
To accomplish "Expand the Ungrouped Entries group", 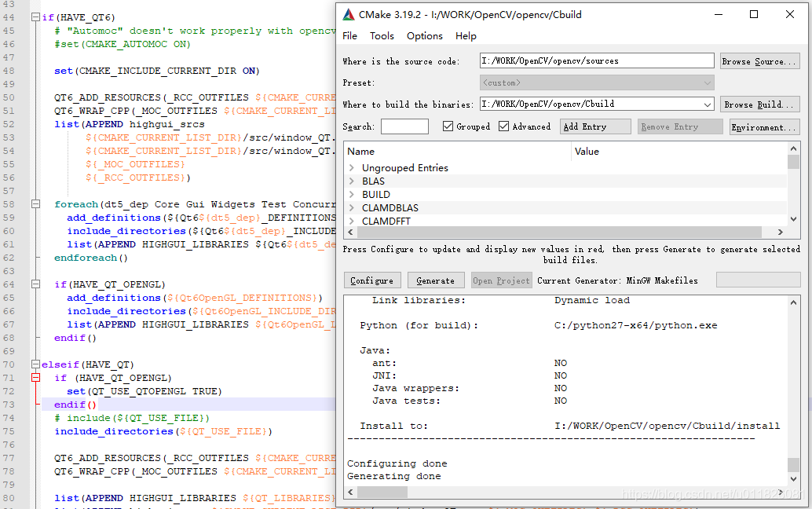I will (352, 167).
